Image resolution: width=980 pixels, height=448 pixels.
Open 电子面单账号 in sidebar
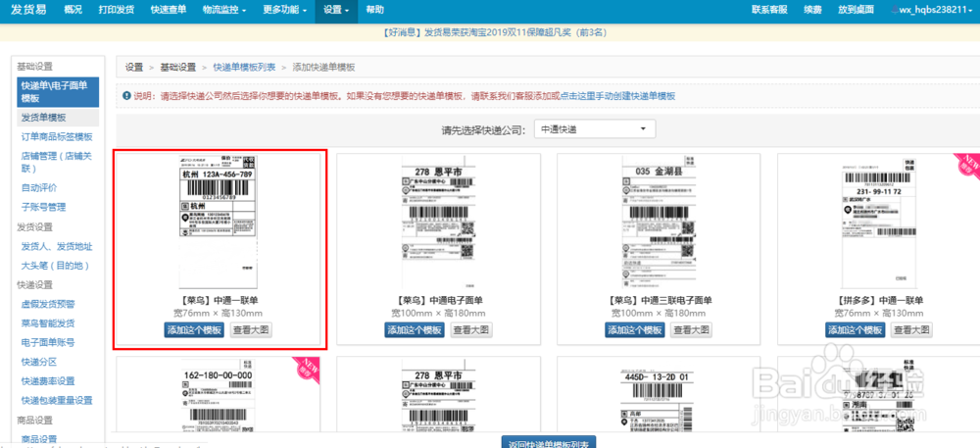pos(48,342)
